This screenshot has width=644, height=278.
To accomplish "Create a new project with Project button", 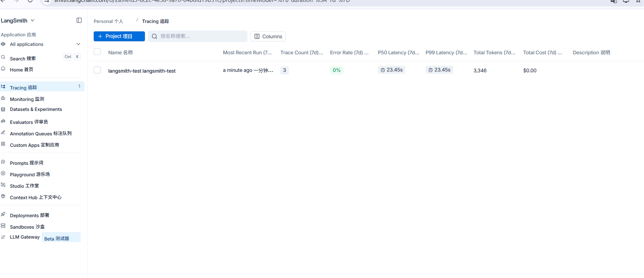I will click(x=119, y=36).
